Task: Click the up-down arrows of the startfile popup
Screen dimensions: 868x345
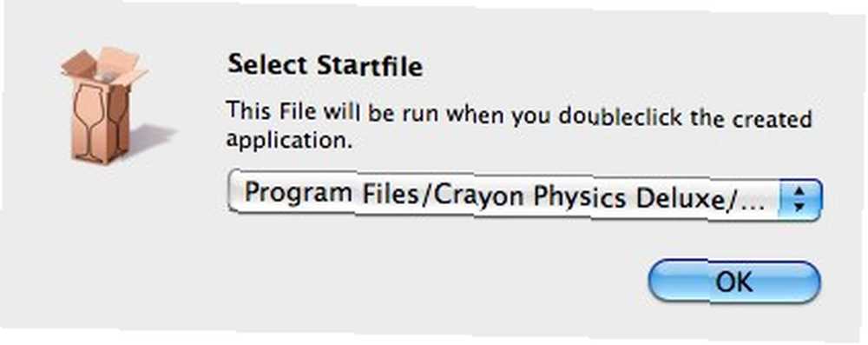Action: [799, 198]
